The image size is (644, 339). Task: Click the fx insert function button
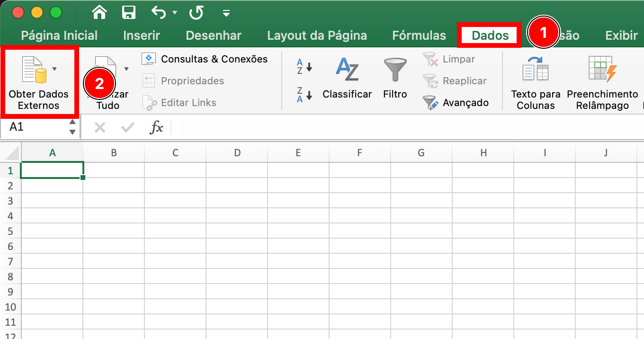click(156, 127)
